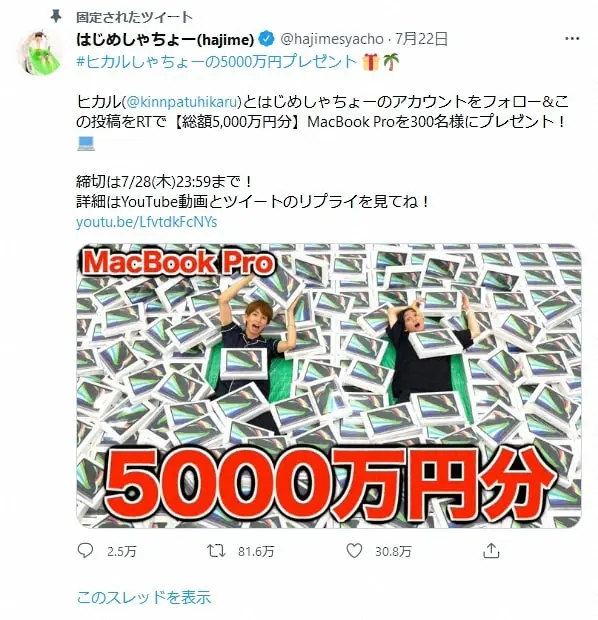
Task: Click the display name はじめしゃちょー(hajime)
Action: tap(165, 39)
